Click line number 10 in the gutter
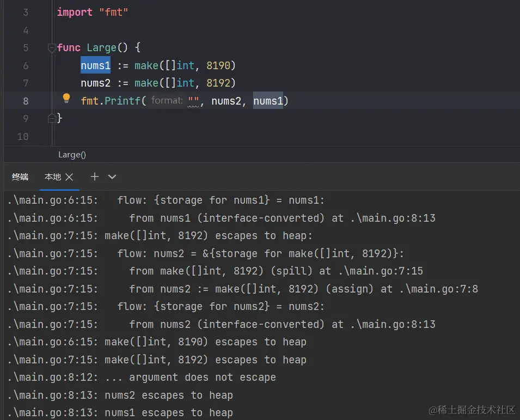Viewport: 520px width, 420px height. (23, 137)
